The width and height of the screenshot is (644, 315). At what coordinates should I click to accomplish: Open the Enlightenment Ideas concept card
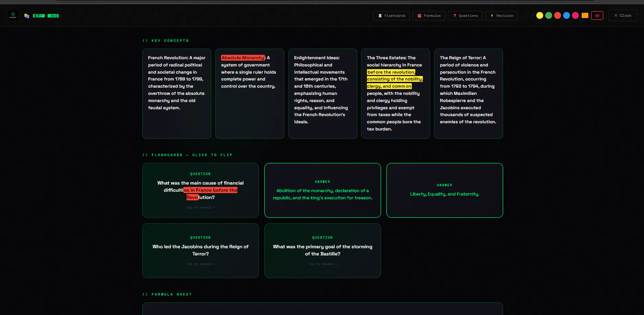323,93
